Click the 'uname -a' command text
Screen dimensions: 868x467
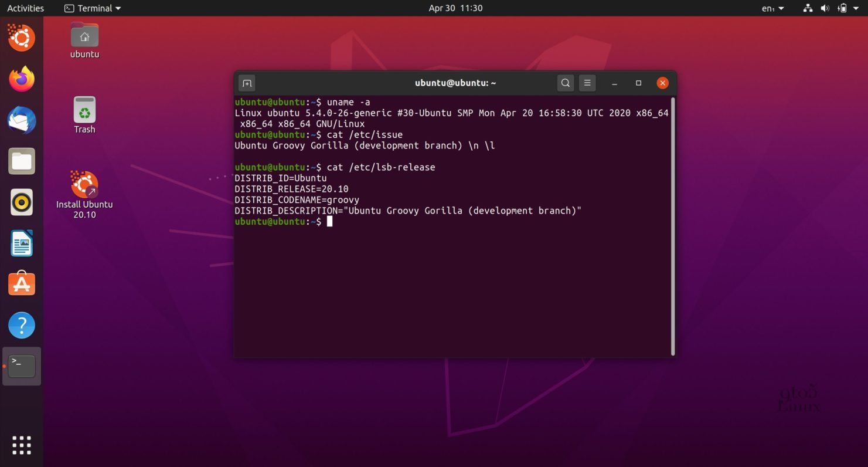(348, 102)
